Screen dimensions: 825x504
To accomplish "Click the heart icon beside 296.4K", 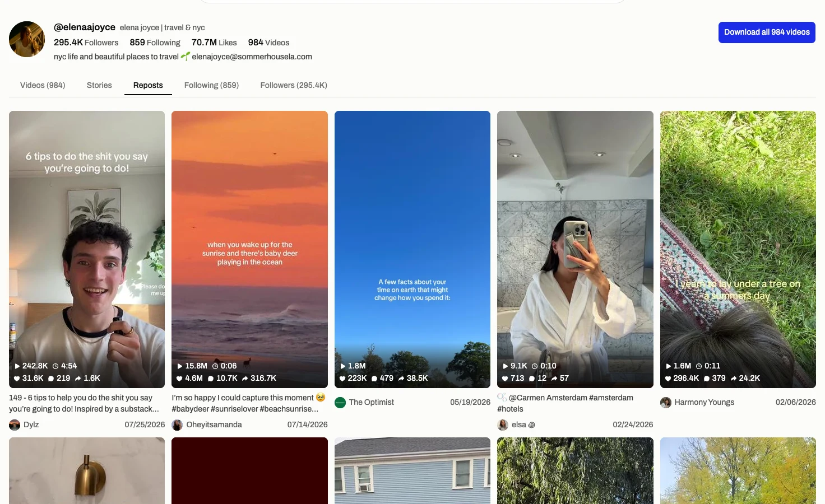I will [668, 379].
